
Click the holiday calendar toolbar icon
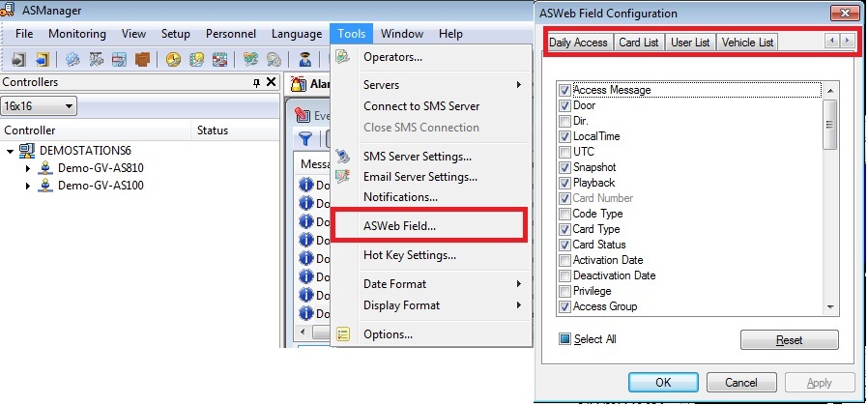[219, 59]
